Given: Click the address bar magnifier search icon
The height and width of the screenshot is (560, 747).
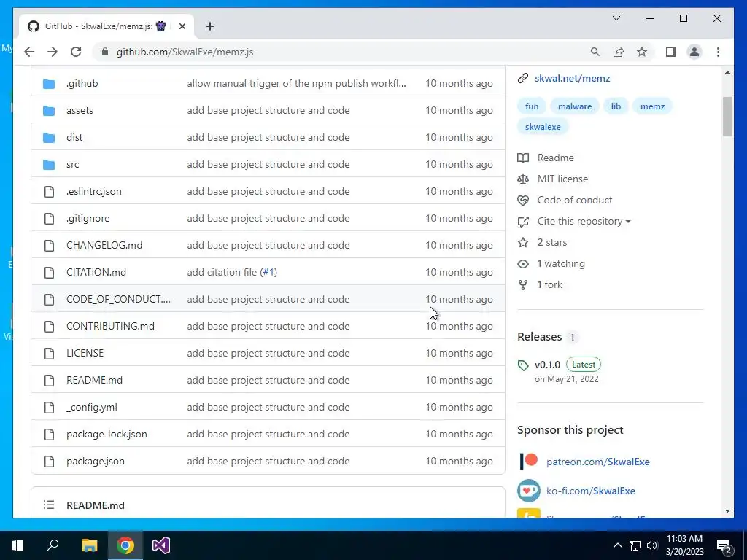Looking at the screenshot, I should point(595,52).
